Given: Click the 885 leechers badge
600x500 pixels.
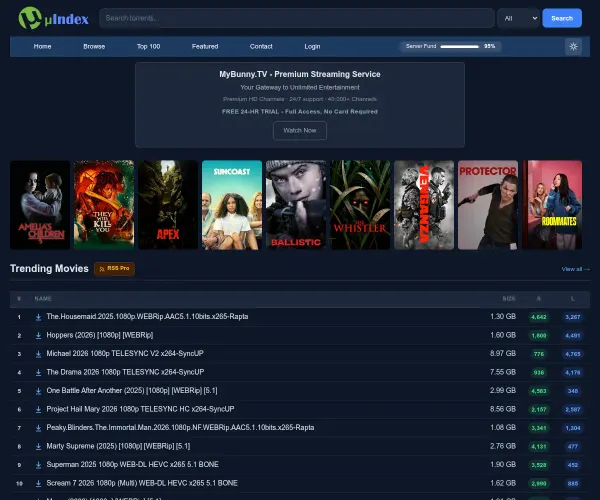Looking at the screenshot, I should pyautogui.click(x=573, y=484).
